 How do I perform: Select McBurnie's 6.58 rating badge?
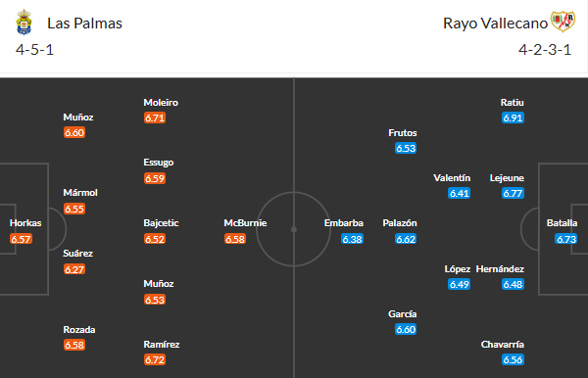(235, 239)
